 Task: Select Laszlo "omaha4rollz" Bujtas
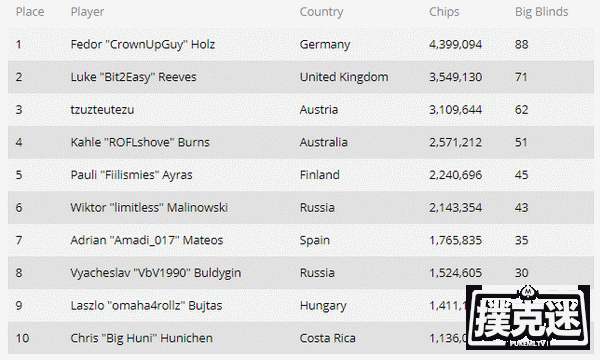[x=146, y=306]
